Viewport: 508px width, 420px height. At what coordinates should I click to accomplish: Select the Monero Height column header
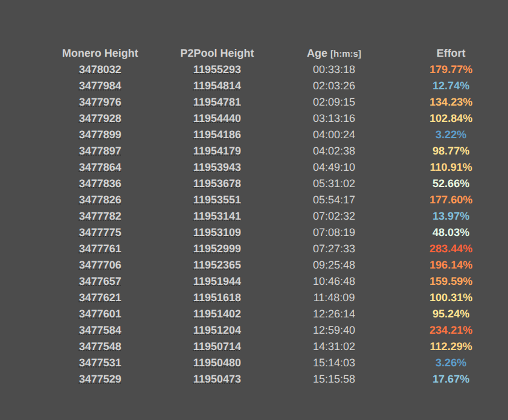pyautogui.click(x=100, y=53)
